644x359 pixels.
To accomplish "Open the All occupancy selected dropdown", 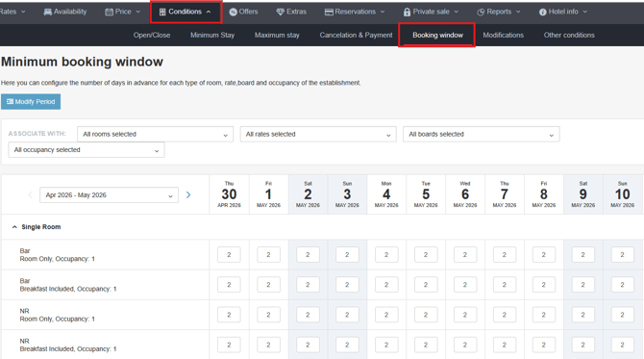I will 87,150.
